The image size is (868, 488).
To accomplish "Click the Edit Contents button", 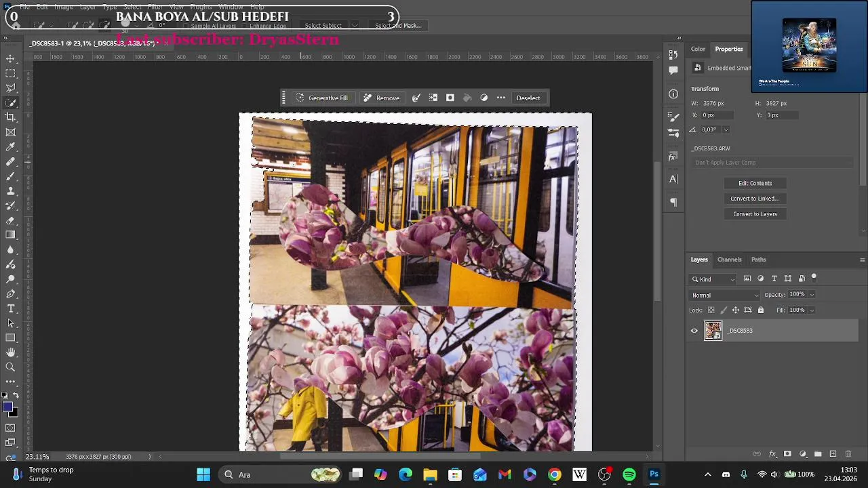I will click(x=755, y=183).
